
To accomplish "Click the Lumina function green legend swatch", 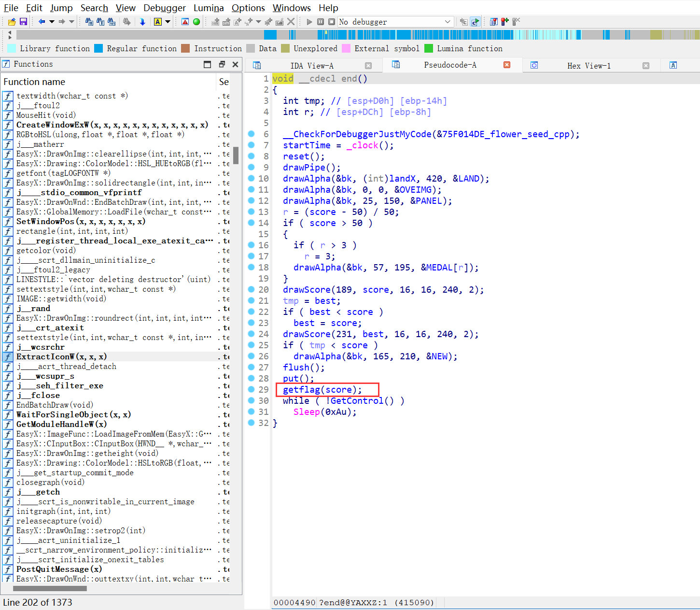I will pyautogui.click(x=429, y=48).
